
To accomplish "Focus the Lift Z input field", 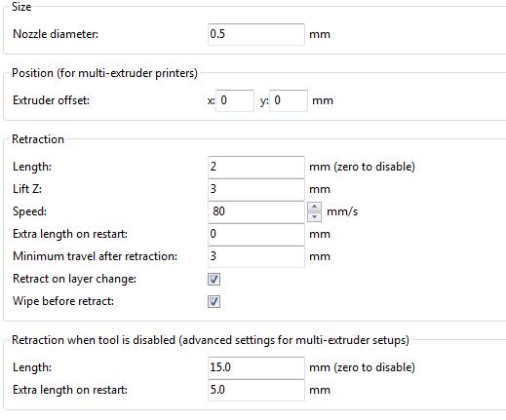I will click(256, 189).
